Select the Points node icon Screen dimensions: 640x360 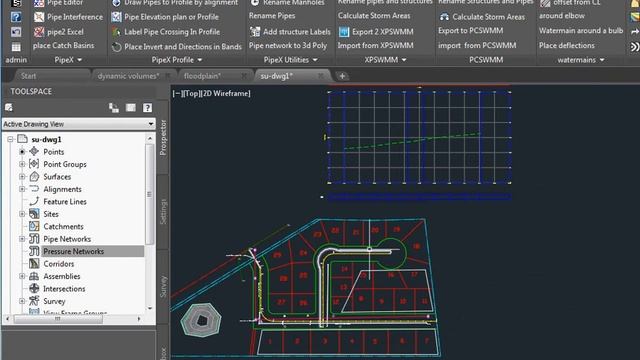click(x=34, y=151)
